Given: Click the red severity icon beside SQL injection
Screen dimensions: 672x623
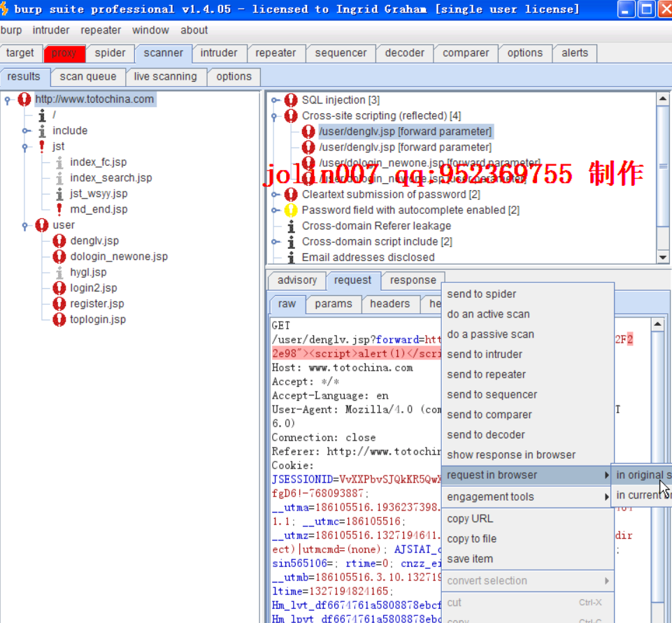Looking at the screenshot, I should [x=291, y=100].
